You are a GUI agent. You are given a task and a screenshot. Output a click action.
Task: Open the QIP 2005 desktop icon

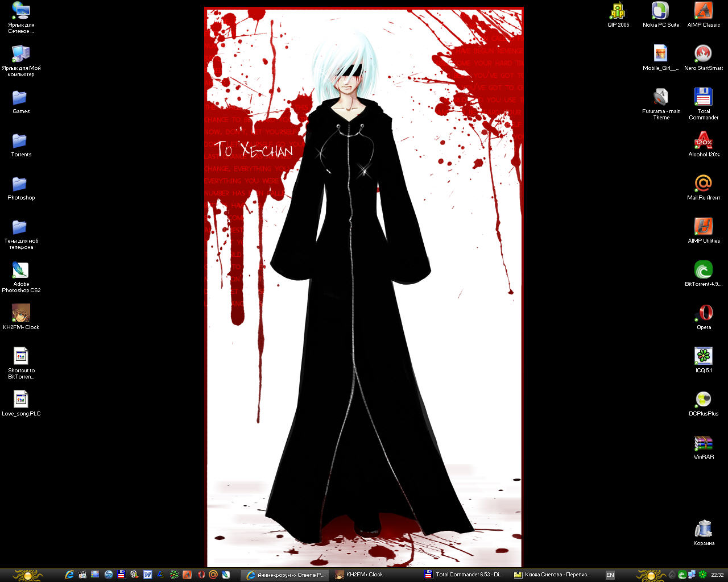coord(618,14)
